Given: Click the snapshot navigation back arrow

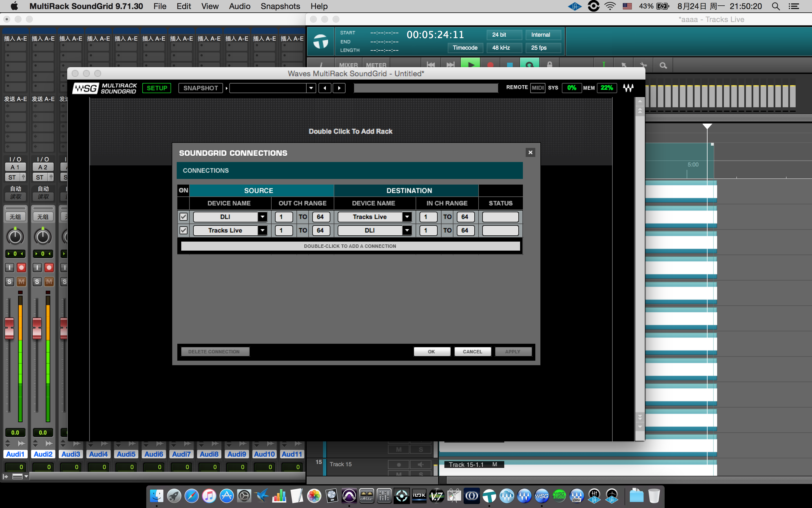Looking at the screenshot, I should coord(324,88).
